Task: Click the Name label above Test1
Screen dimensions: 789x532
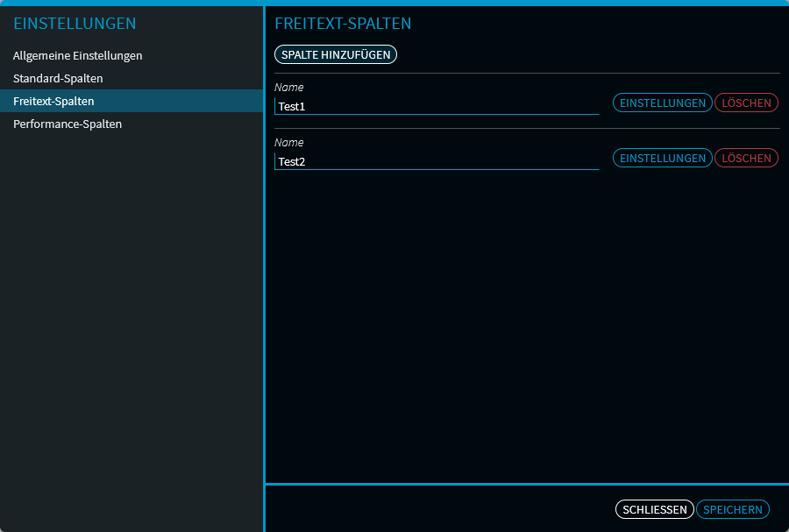Action: click(x=288, y=88)
